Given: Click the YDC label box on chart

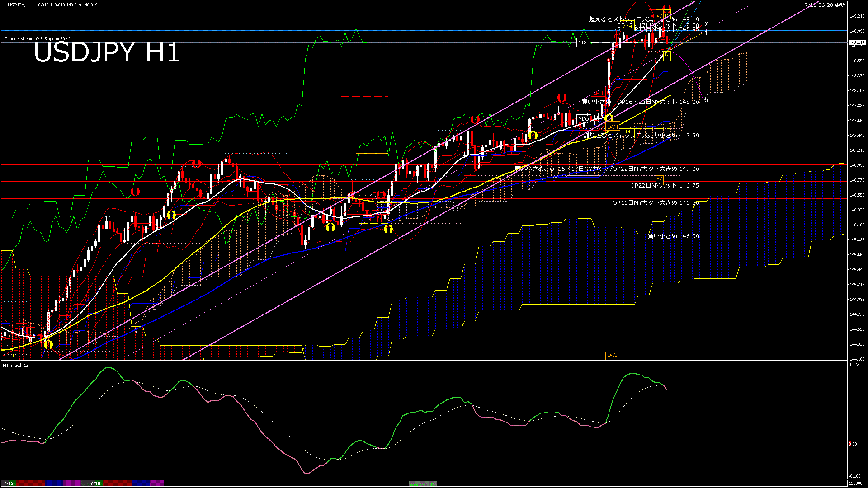Looking at the screenshot, I should [x=584, y=42].
